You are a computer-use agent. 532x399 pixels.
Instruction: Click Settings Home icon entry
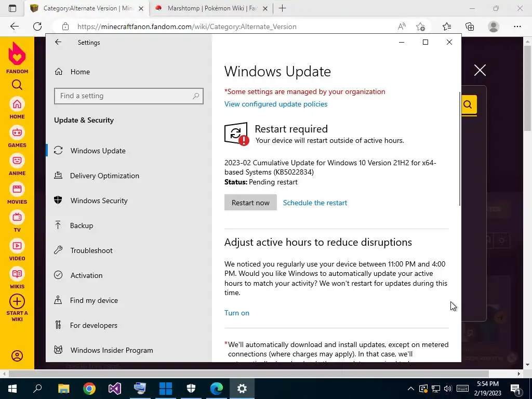click(x=72, y=72)
